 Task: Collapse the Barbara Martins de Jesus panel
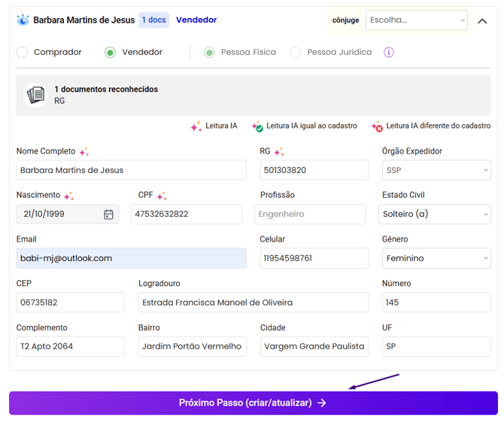(482, 21)
